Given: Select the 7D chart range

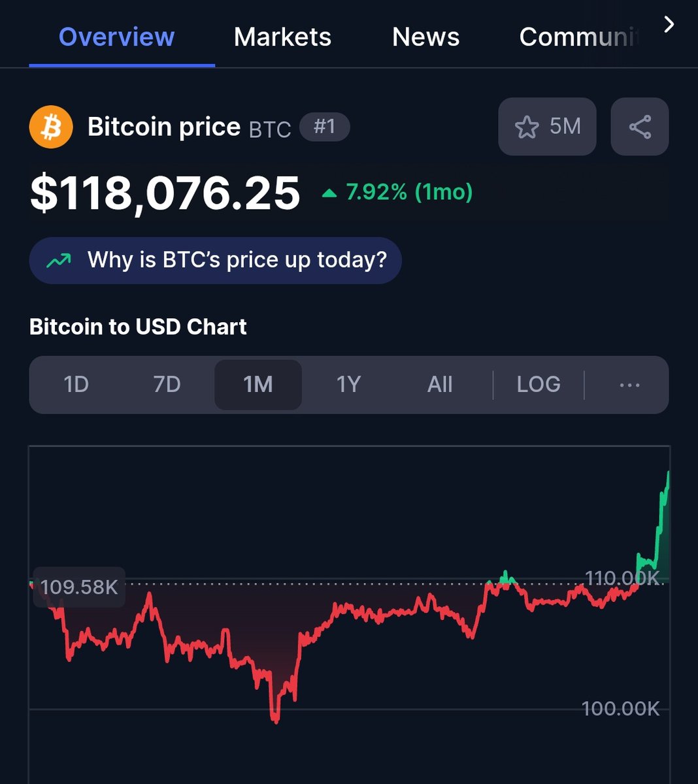Looking at the screenshot, I should (167, 384).
